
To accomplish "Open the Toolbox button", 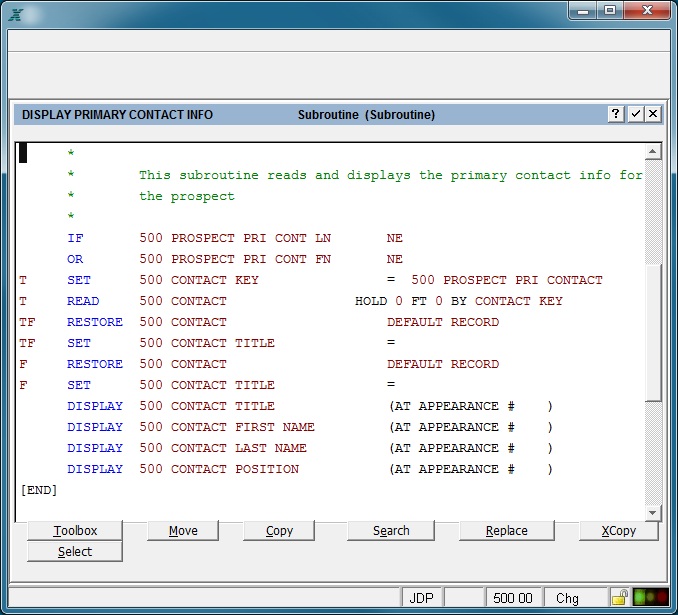I will click(x=75, y=531).
